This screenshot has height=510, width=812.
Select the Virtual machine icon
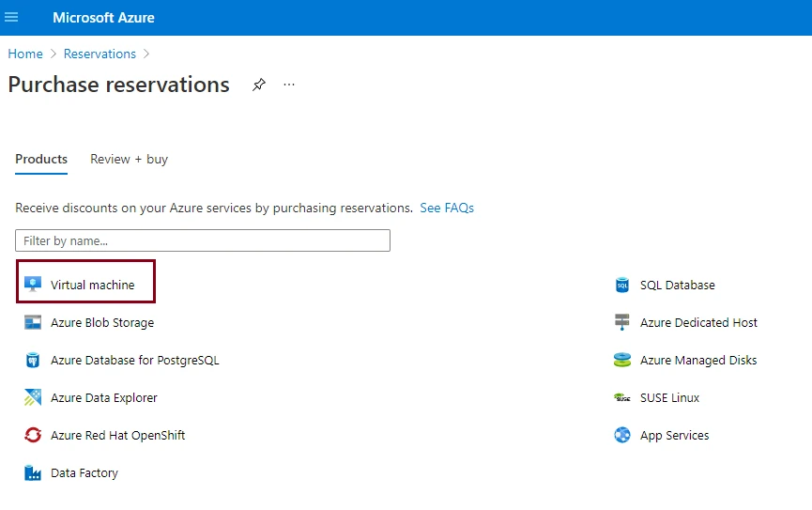click(33, 284)
